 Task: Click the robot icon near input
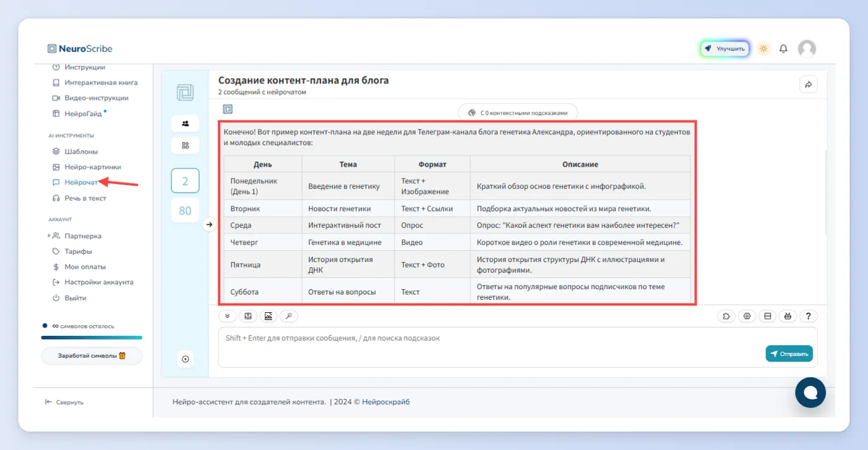click(x=787, y=316)
